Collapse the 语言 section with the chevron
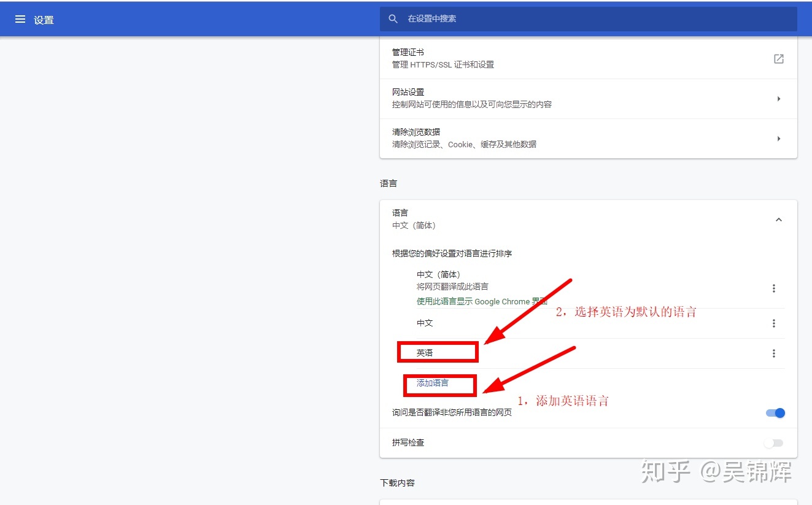The width and height of the screenshot is (812, 505). [779, 219]
